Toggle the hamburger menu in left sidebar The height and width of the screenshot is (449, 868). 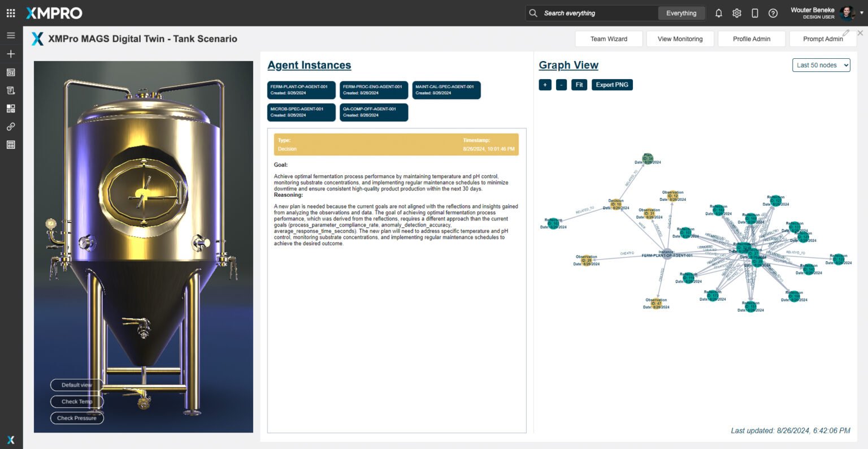(11, 35)
